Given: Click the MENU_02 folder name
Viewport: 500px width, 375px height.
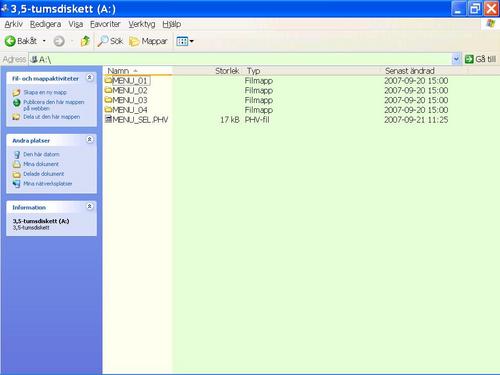Looking at the screenshot, I should pyautogui.click(x=130, y=90).
